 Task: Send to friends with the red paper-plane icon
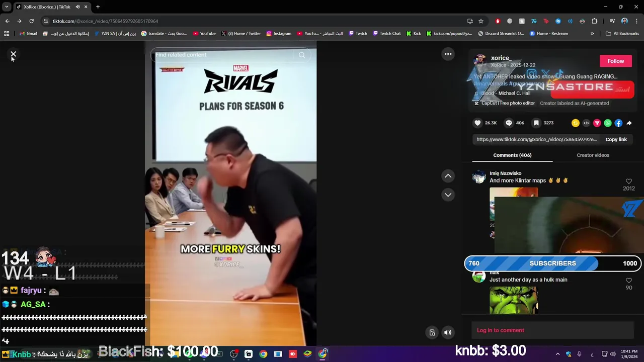pos(597,123)
